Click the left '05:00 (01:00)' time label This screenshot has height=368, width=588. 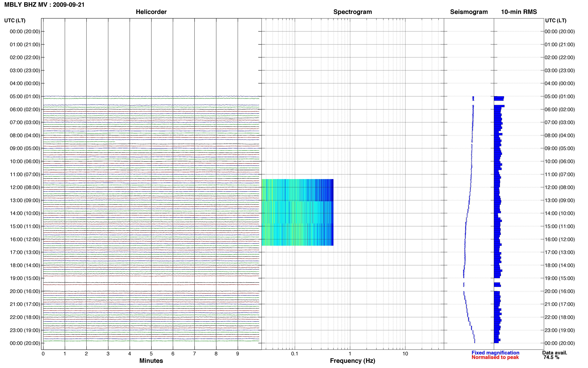coord(25,96)
